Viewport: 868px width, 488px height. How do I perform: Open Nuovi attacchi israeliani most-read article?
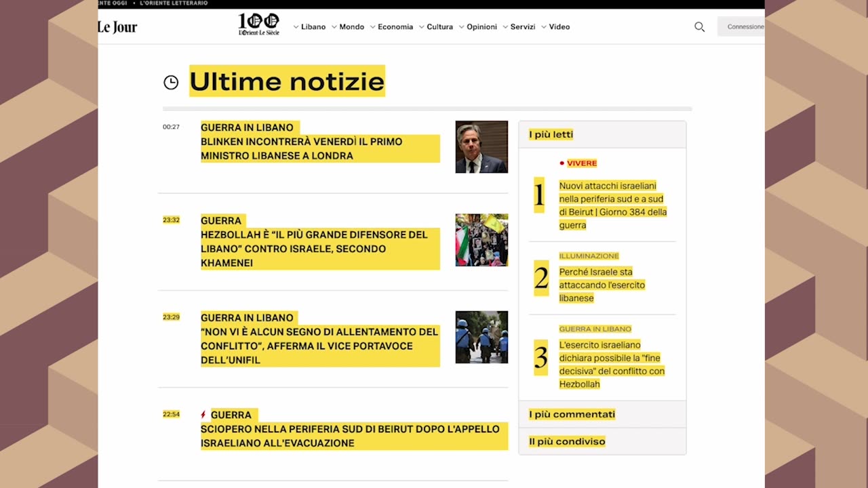click(x=613, y=205)
